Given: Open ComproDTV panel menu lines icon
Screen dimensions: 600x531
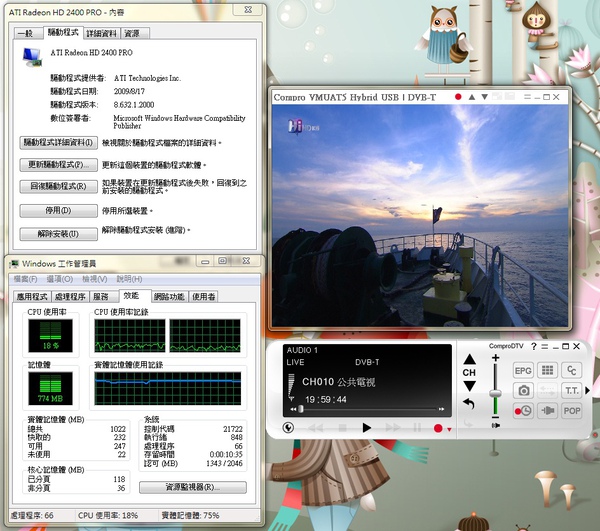Looking at the screenshot, I should pos(545,347).
